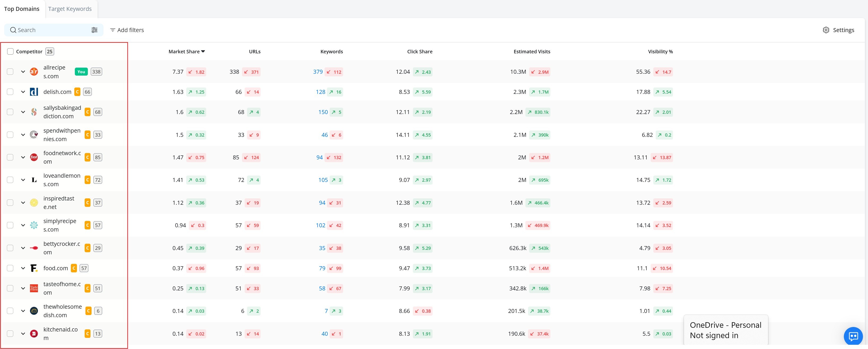The width and height of the screenshot is (868, 349).
Task: Click the spendwithpennies.com favicon
Action: [34, 135]
